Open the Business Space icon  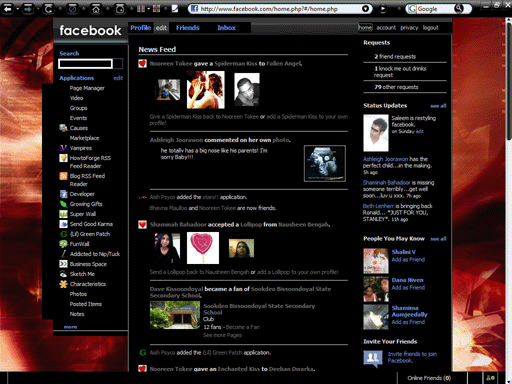[x=63, y=264]
